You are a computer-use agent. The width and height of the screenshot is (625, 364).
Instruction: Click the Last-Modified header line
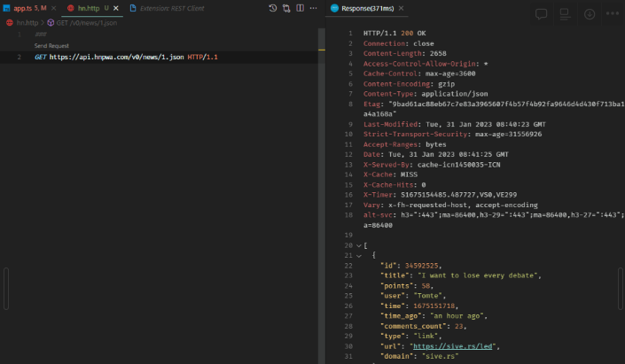[455, 124]
